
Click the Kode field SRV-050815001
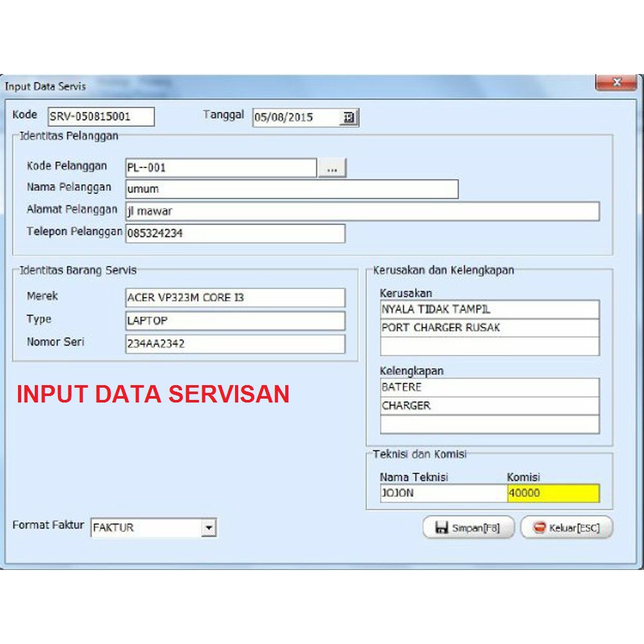(x=101, y=117)
